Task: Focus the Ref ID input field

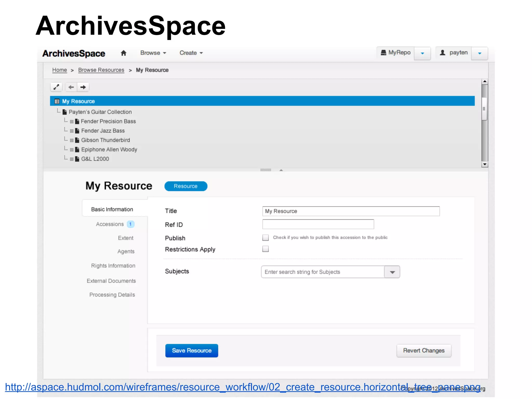Action: tap(318, 224)
